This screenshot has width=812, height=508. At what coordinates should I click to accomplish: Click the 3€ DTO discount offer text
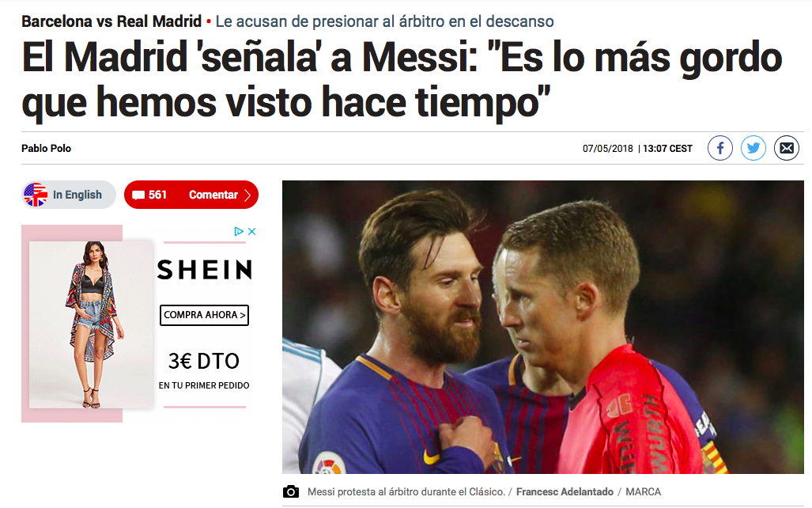(x=204, y=362)
